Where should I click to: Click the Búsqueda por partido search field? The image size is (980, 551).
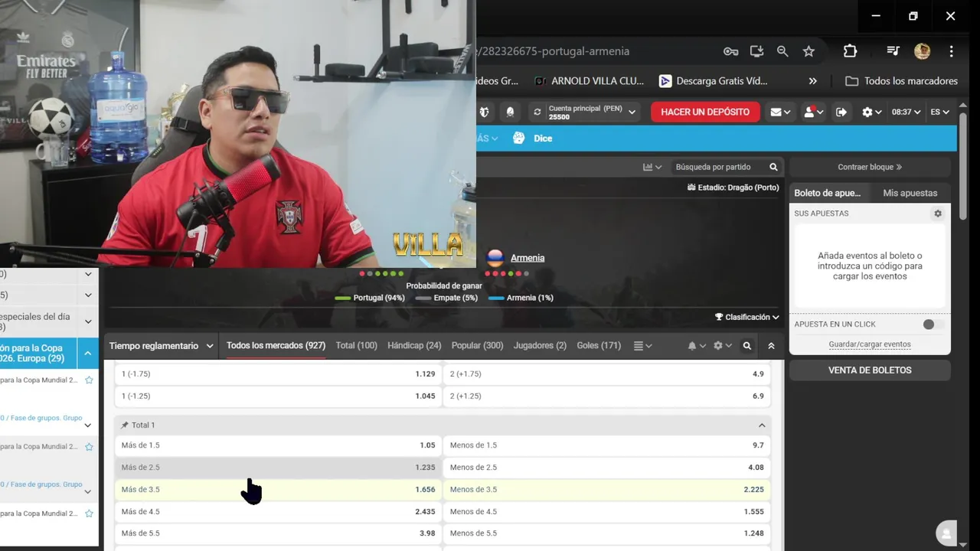[x=718, y=167]
